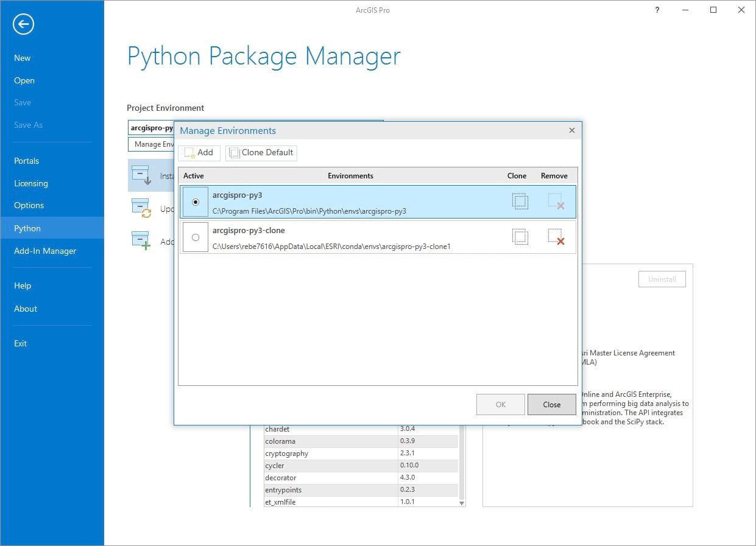The height and width of the screenshot is (546, 756).
Task: Select the cryptography package row
Action: [x=329, y=453]
